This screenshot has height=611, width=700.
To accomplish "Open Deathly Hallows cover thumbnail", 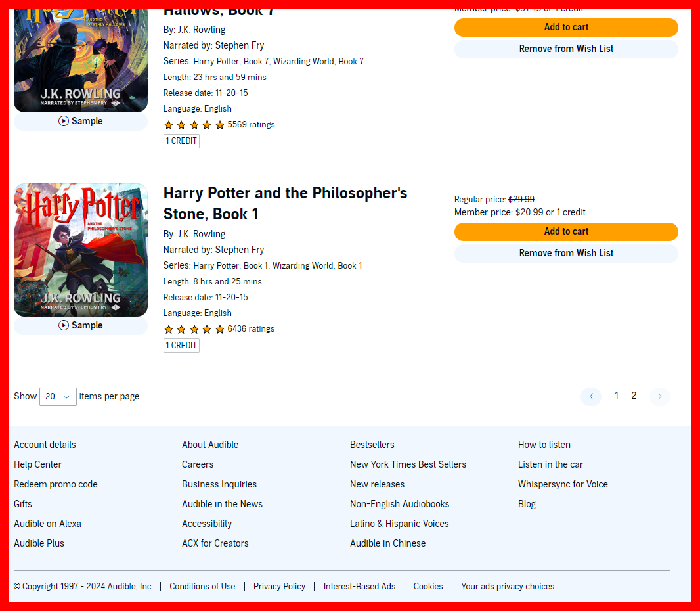I will click(x=81, y=60).
